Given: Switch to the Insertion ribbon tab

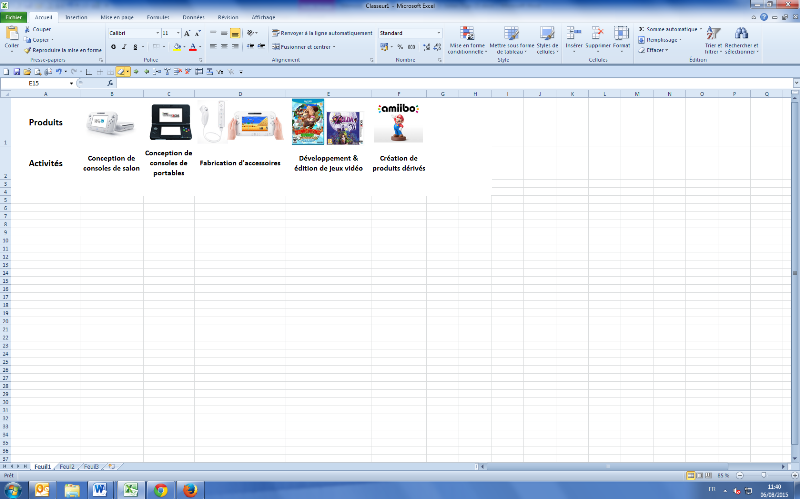Looking at the screenshot, I should pyautogui.click(x=76, y=17).
